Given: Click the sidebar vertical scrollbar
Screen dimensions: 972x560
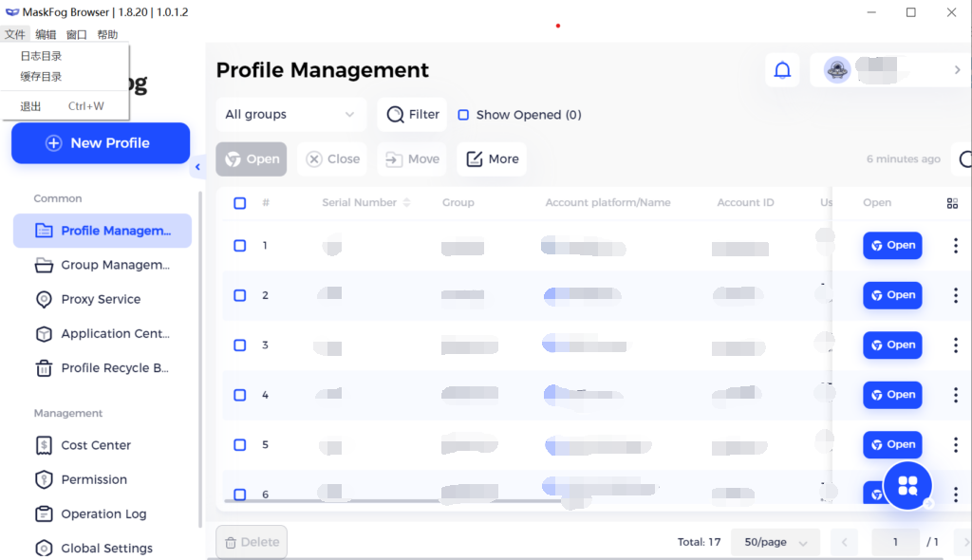Looking at the screenshot, I should (200, 360).
